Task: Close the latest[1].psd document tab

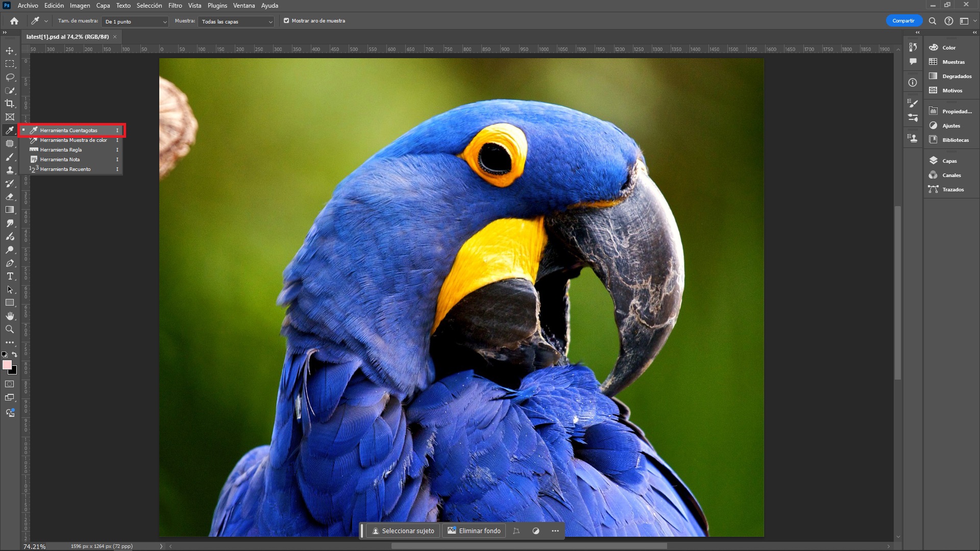Action: [x=115, y=37]
